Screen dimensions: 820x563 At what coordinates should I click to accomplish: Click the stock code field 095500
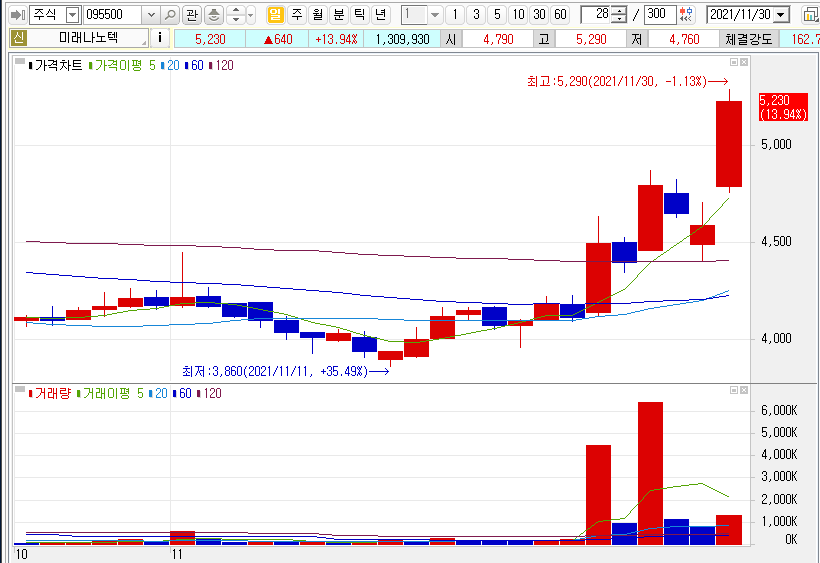(x=112, y=15)
